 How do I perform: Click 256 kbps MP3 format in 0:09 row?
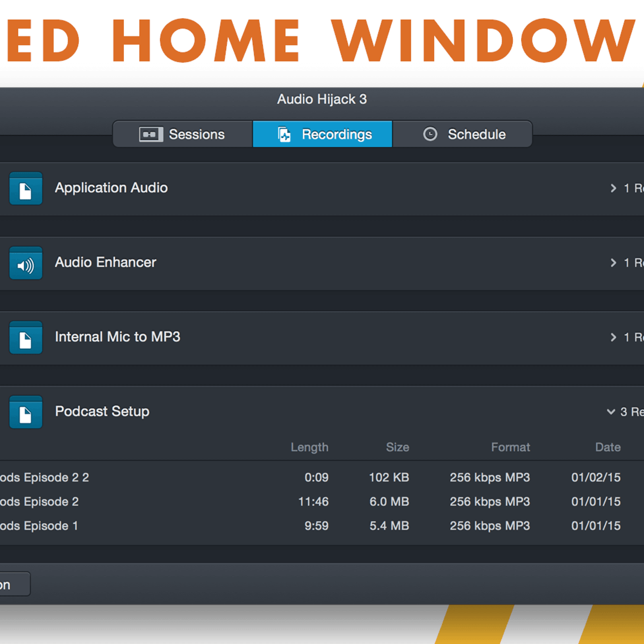(x=490, y=477)
